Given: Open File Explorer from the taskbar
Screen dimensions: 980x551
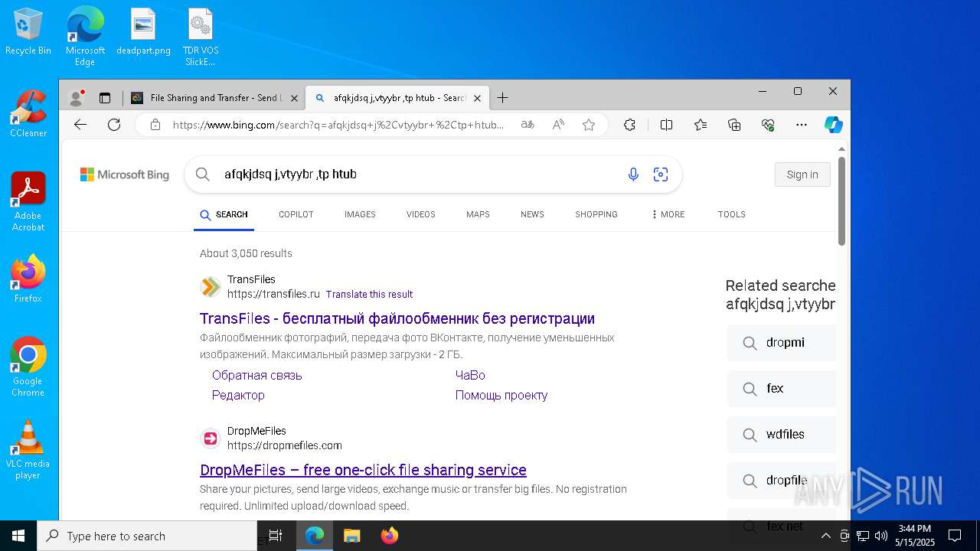Looking at the screenshot, I should (x=351, y=536).
